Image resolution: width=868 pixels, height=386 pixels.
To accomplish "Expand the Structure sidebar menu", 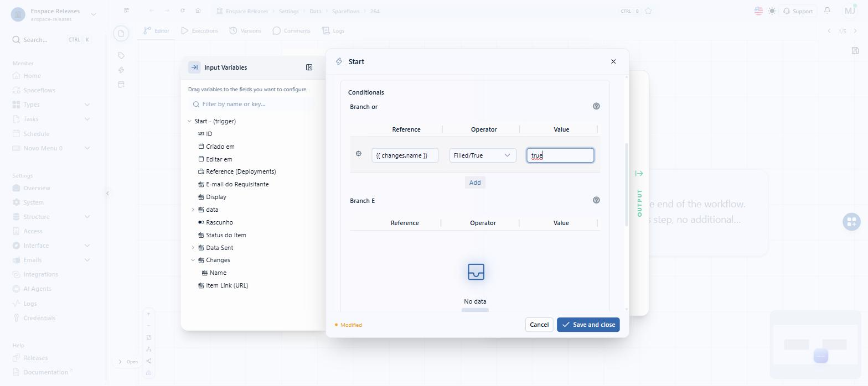I will pyautogui.click(x=87, y=217).
